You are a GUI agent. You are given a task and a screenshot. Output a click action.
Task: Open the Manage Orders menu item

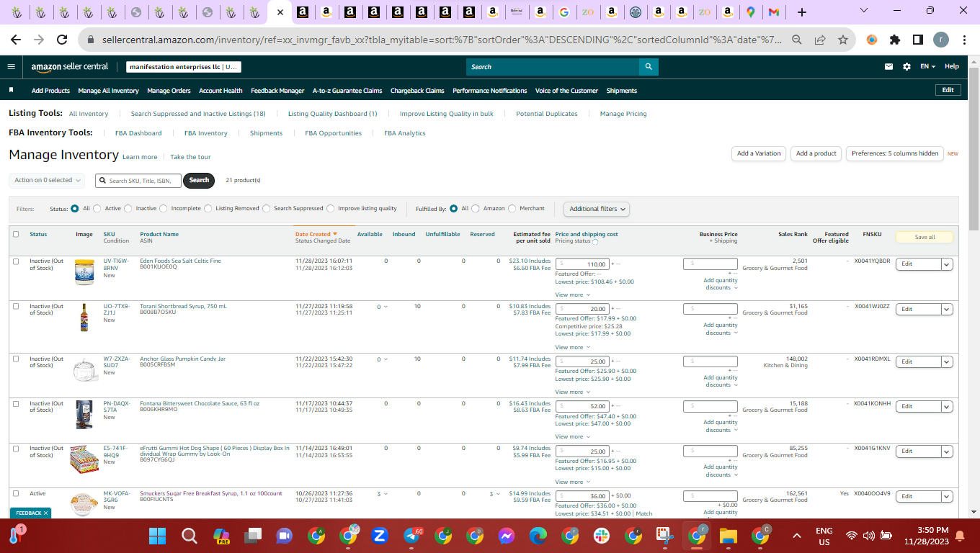169,91
